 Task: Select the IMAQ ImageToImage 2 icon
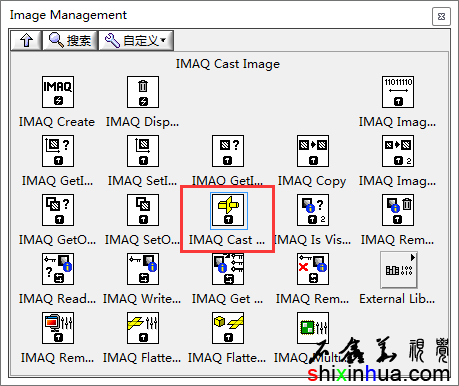398,151
